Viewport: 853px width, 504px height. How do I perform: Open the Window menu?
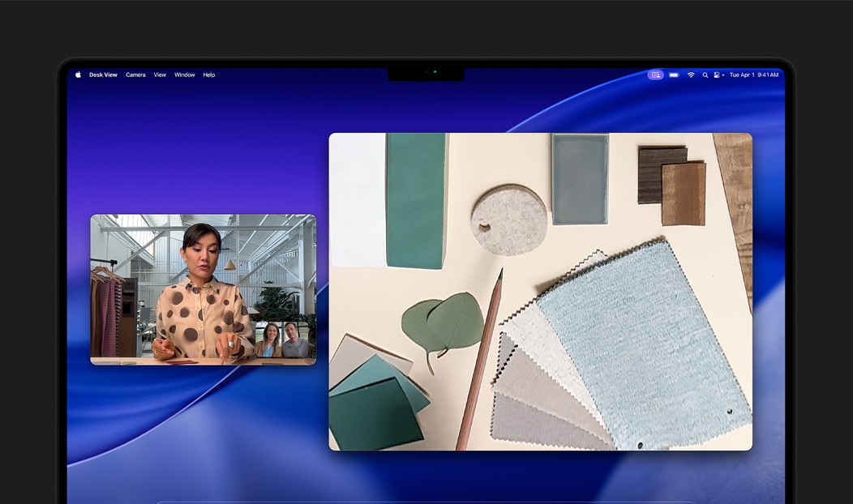coord(184,75)
